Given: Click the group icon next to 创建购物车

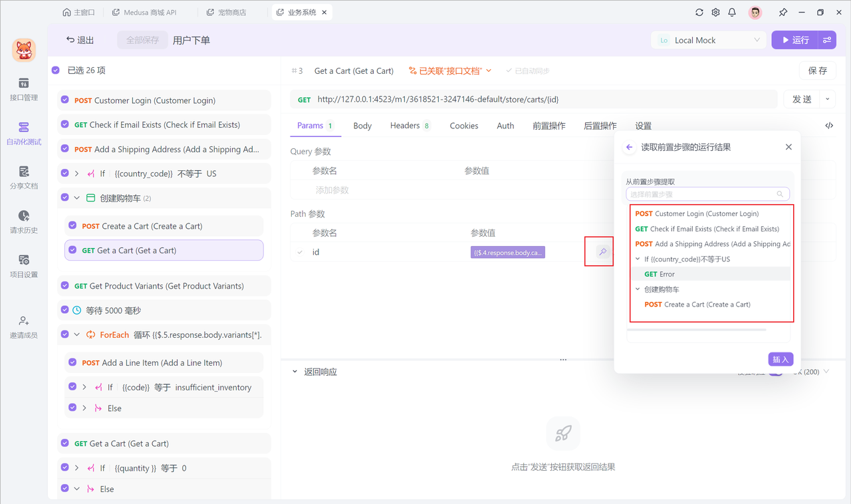Looking at the screenshot, I should click(91, 198).
